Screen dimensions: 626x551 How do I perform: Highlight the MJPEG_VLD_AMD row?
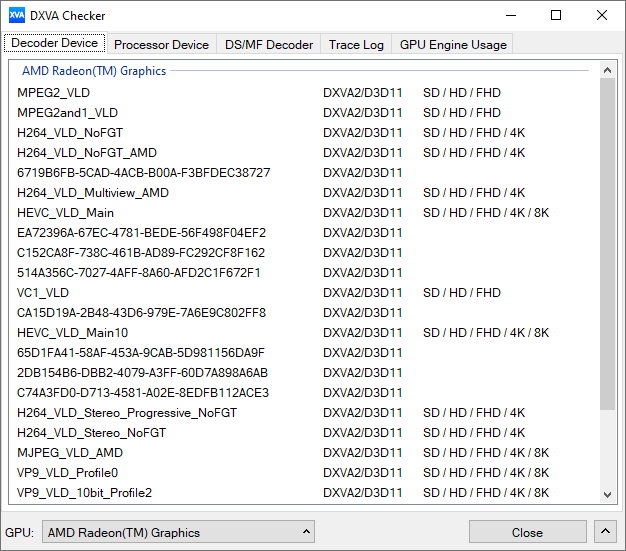(69, 453)
